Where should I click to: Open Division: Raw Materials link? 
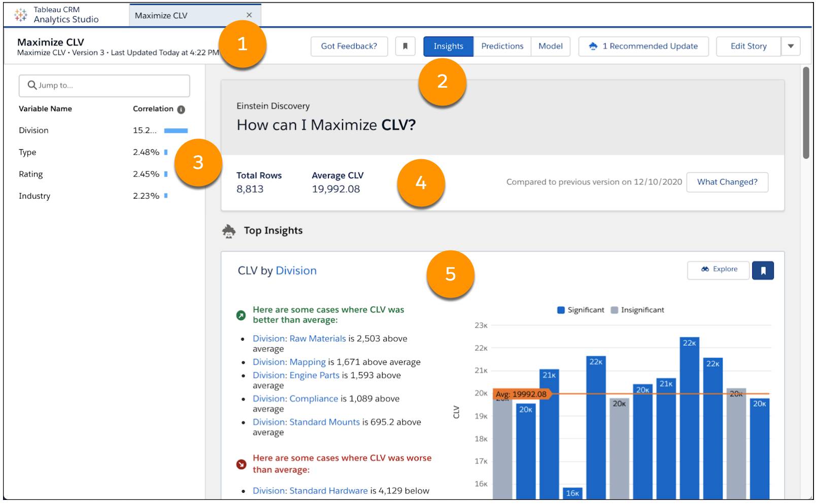[299, 339]
